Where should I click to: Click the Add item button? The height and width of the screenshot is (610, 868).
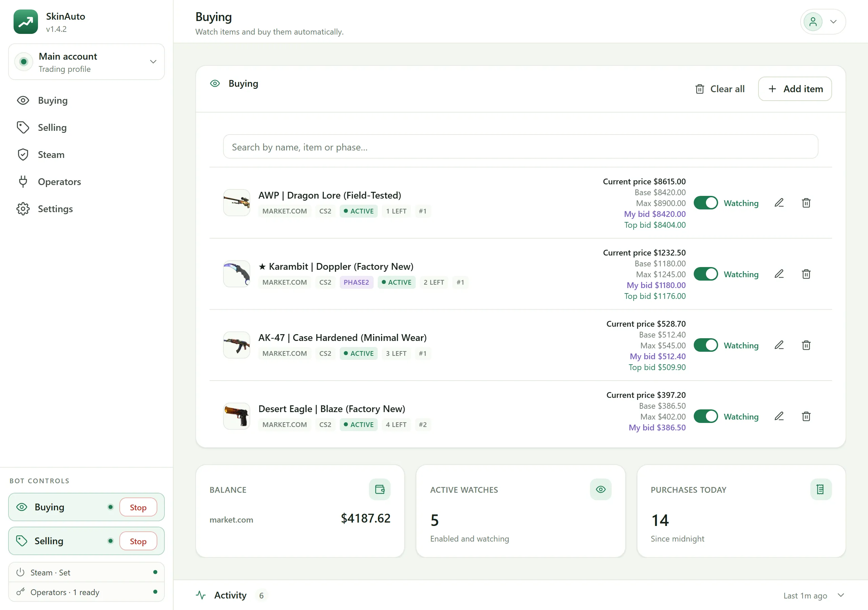(795, 89)
